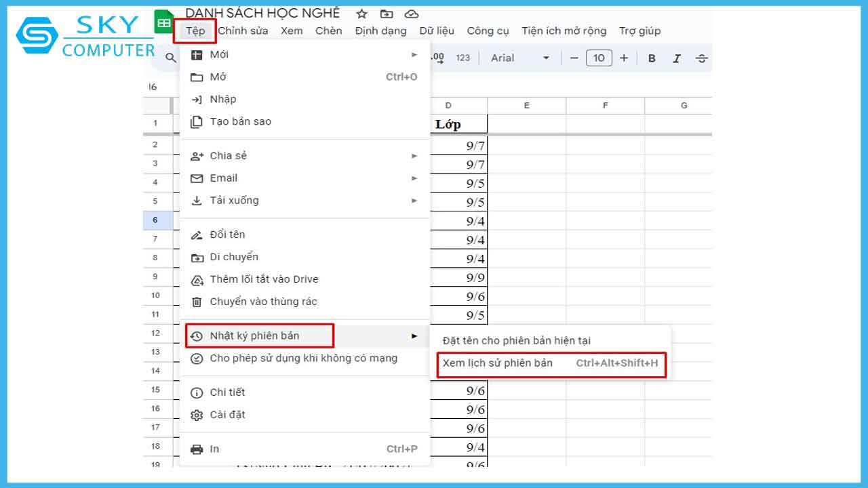
Task: Choose Mở from the file menu
Action: click(x=305, y=77)
